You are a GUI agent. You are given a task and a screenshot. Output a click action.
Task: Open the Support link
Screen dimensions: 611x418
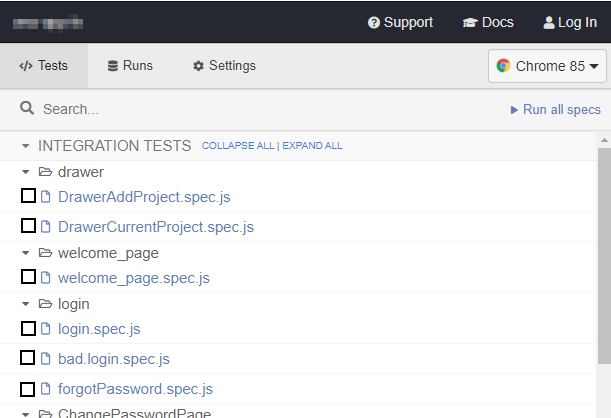400,23
